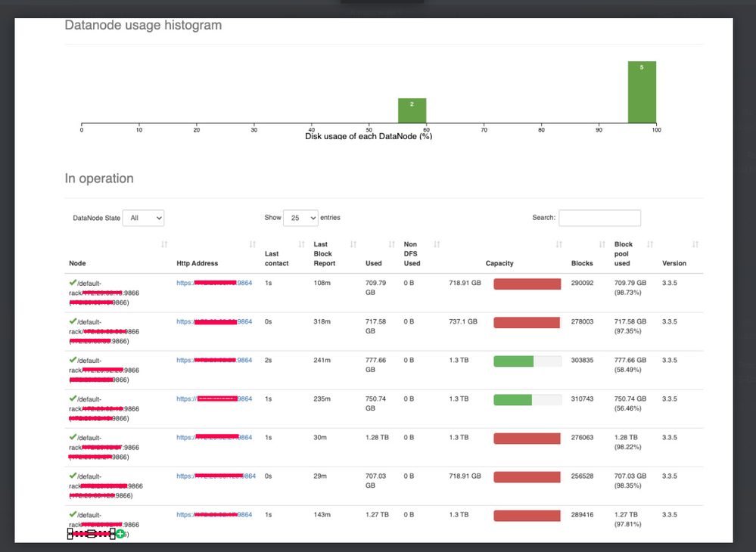Viewport: 756px width, 552px height.
Task: Open http address link for 289416 blocks node
Action: [x=214, y=514]
